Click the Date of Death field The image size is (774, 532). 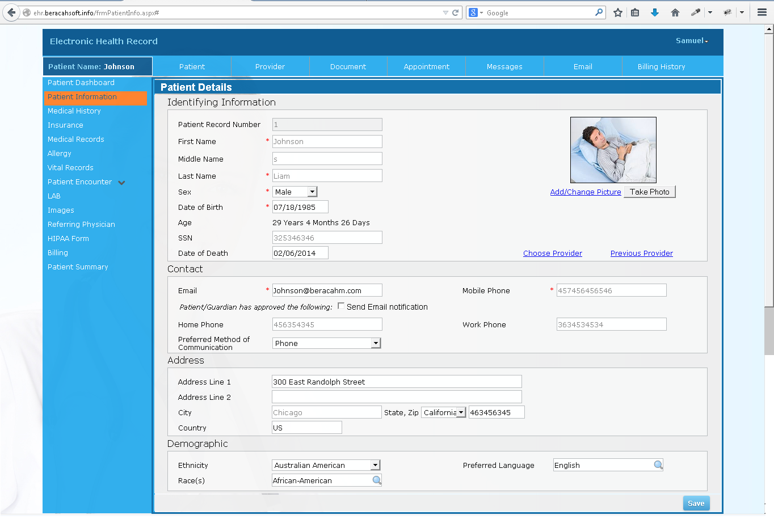[300, 253]
